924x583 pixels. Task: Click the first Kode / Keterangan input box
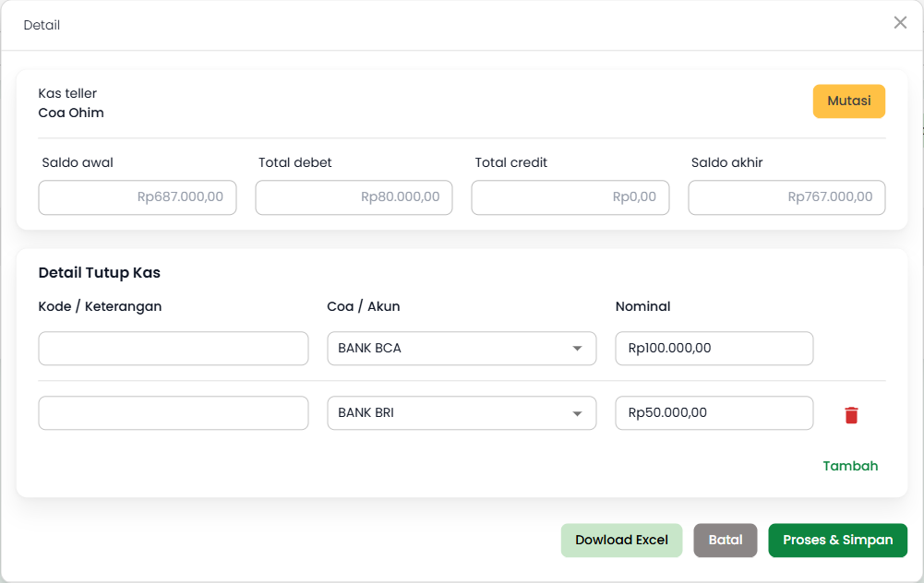click(173, 349)
